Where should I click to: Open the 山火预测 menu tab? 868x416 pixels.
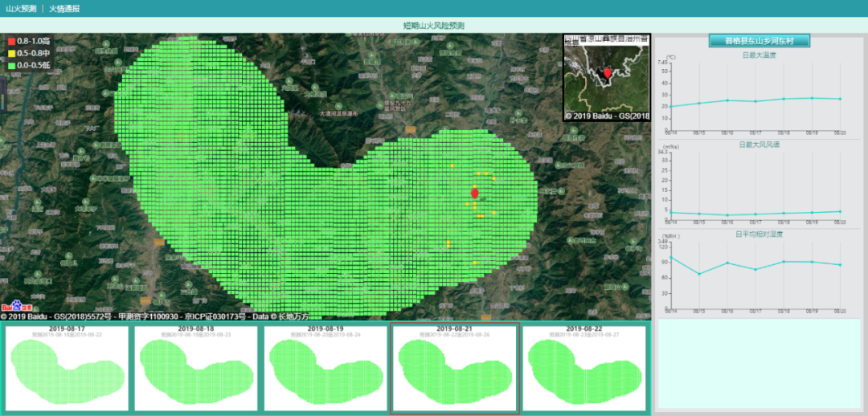pos(21,8)
